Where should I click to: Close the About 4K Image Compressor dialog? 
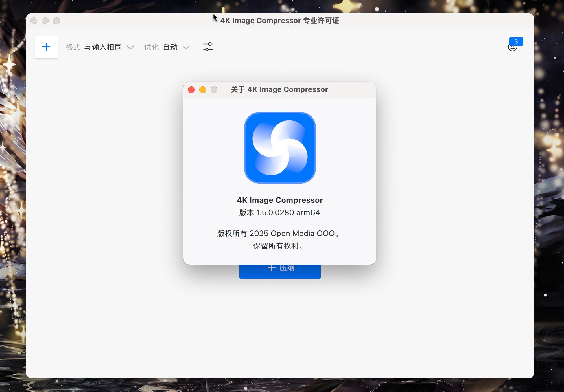(191, 90)
